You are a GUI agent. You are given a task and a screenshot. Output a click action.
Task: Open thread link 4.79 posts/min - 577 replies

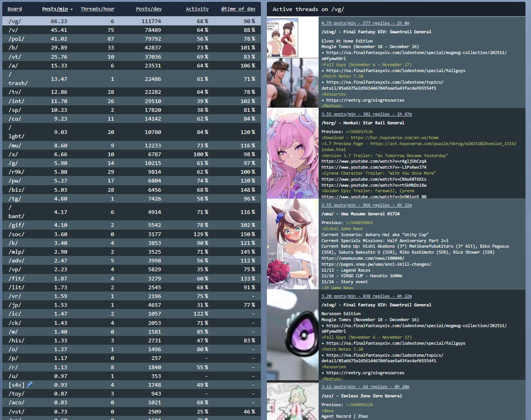pyautogui.click(x=365, y=23)
